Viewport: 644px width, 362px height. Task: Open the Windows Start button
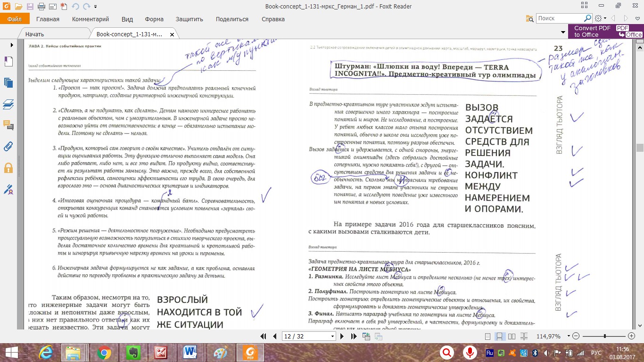tap(11, 353)
